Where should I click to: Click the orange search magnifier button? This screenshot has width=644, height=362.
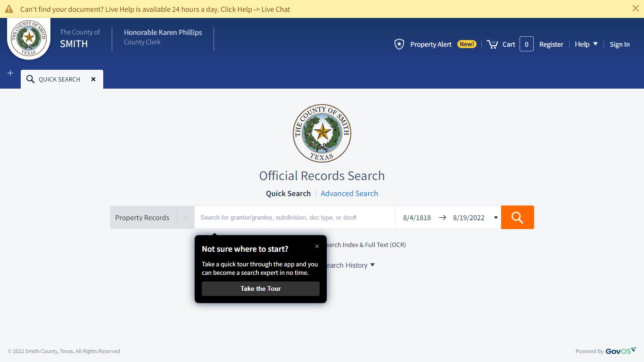[518, 217]
